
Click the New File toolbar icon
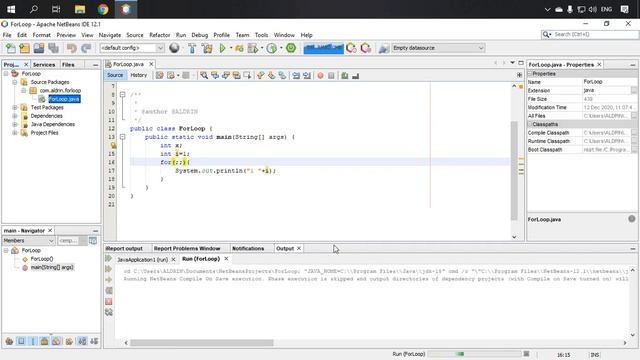(x=11, y=48)
